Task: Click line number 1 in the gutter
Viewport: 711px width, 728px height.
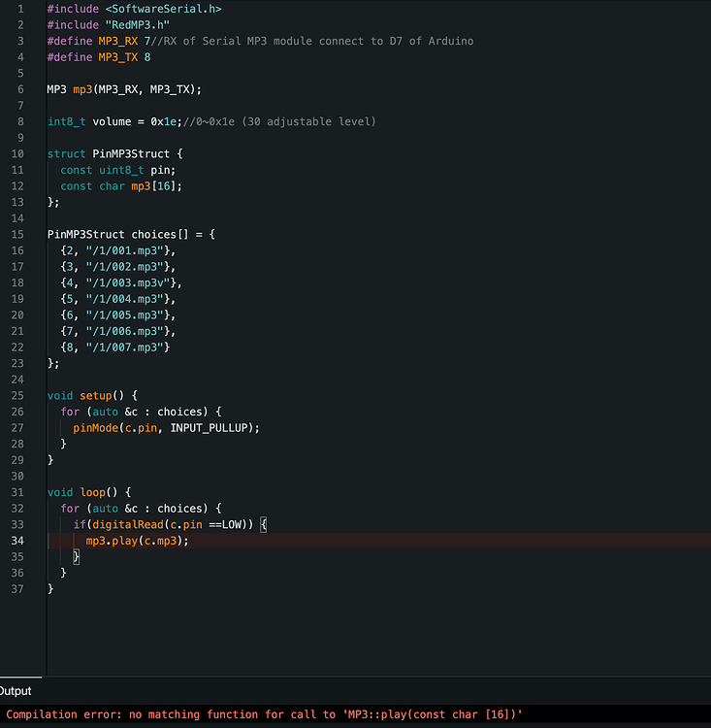Action: point(20,9)
